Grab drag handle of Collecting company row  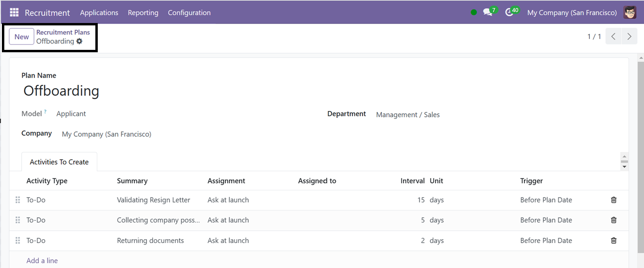coord(18,220)
